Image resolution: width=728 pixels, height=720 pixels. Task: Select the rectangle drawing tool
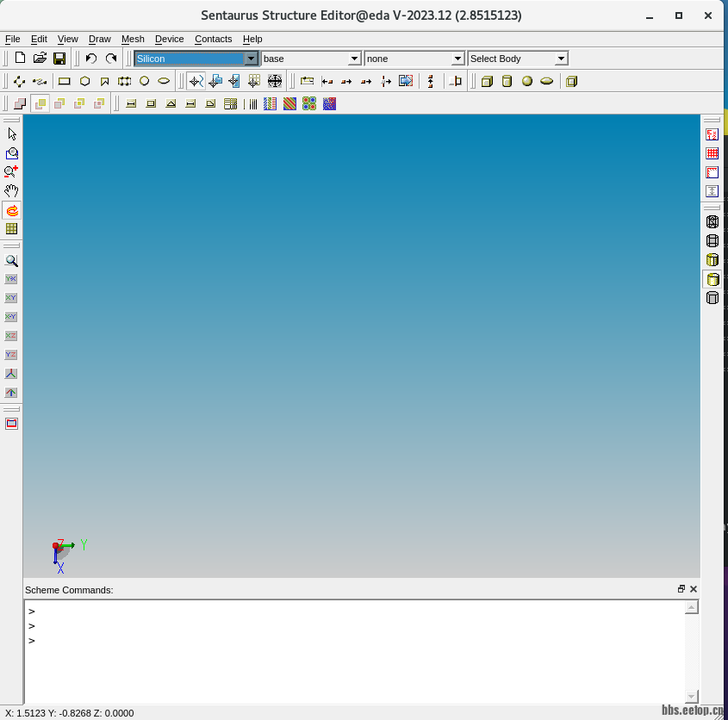(x=65, y=81)
